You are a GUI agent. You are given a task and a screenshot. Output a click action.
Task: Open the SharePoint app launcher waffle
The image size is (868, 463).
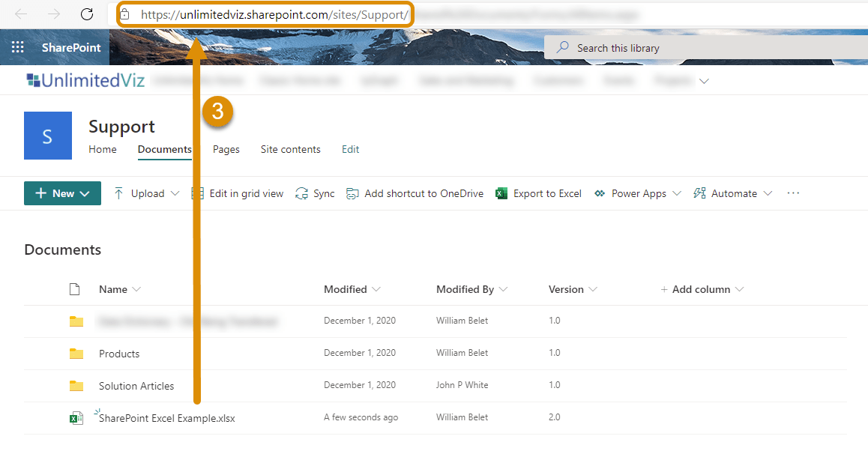[x=17, y=46]
